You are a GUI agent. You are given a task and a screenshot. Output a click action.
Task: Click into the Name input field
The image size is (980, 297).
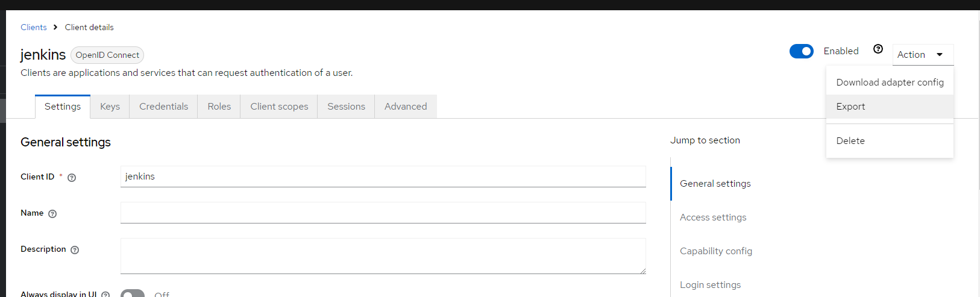click(x=383, y=213)
